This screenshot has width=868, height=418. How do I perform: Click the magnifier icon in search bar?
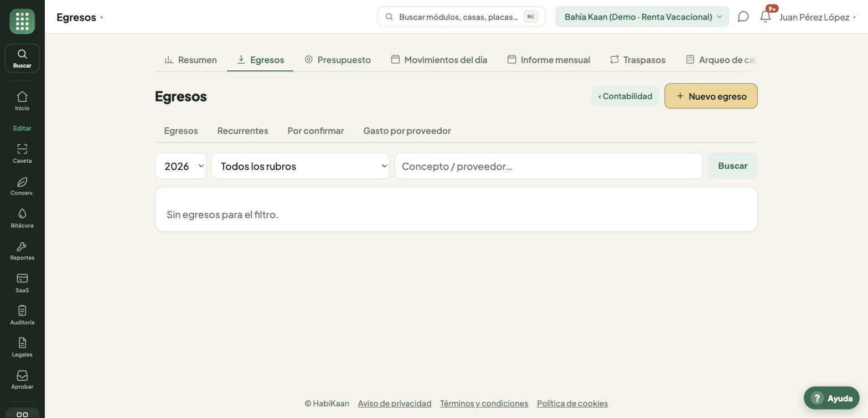(x=389, y=17)
